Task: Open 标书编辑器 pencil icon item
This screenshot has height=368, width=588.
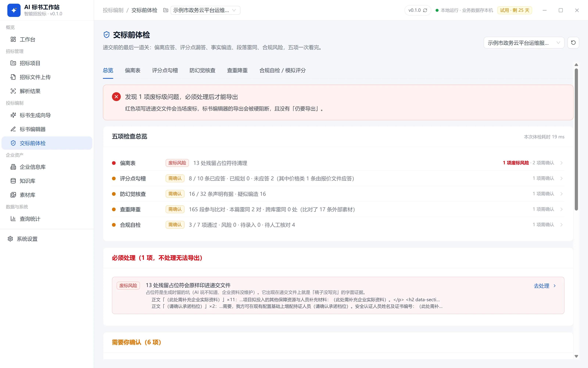Action: 13,129
